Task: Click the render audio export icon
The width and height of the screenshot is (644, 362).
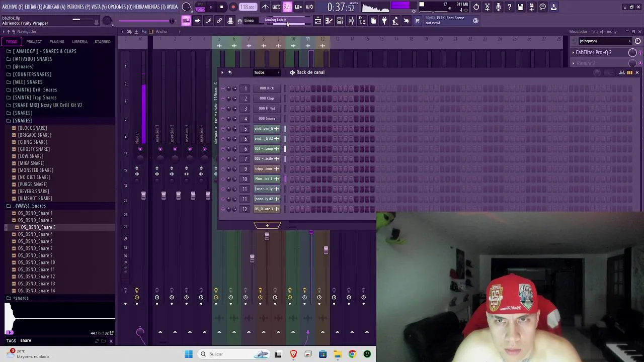Action: [531, 7]
